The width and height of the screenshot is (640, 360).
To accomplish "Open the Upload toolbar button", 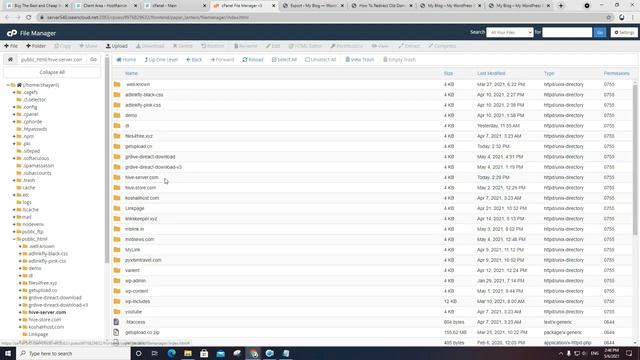I will (x=117, y=46).
